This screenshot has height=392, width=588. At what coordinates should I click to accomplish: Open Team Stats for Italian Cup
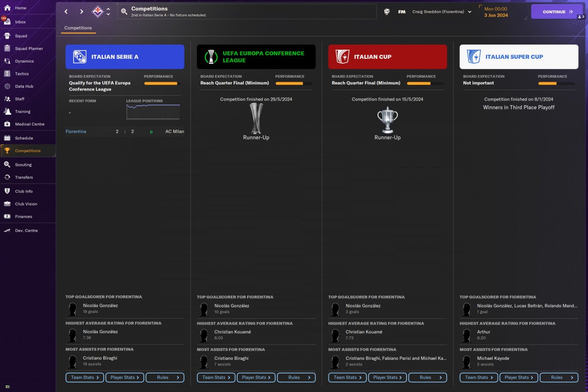(348, 377)
